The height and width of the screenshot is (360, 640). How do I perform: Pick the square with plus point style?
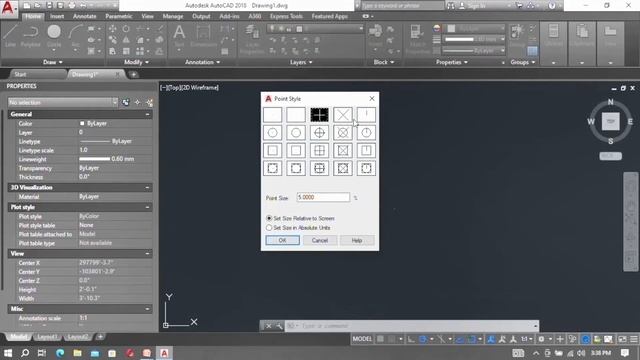(319, 151)
